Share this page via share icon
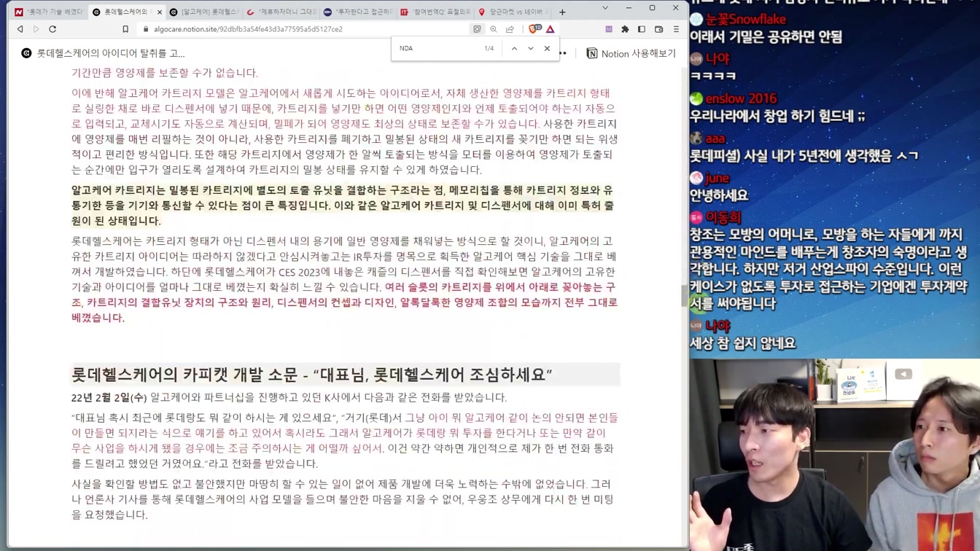This screenshot has height=551, width=980. (x=510, y=29)
